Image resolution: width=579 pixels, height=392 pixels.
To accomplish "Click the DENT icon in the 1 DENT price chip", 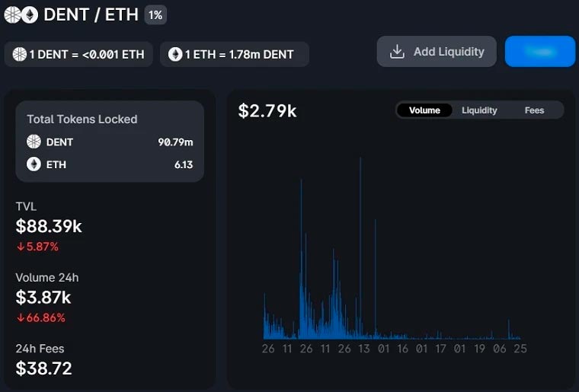I will pyautogui.click(x=21, y=55).
